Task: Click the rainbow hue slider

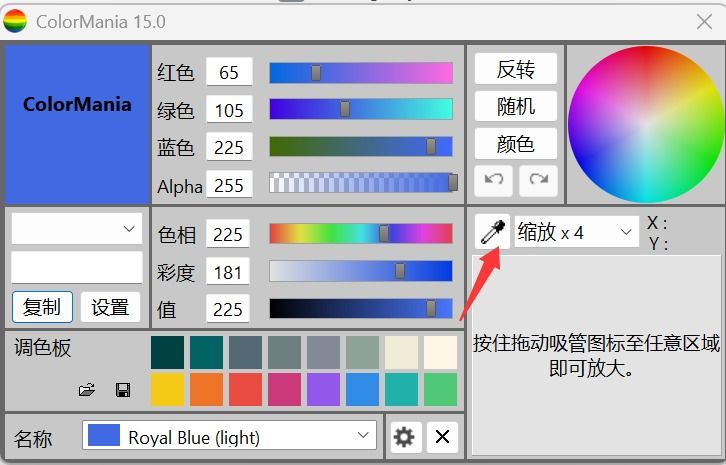Action: tap(361, 233)
